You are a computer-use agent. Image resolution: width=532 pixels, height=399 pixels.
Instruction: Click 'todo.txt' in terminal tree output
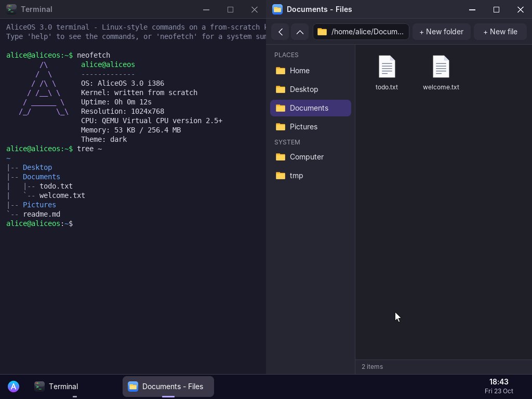[x=56, y=186]
